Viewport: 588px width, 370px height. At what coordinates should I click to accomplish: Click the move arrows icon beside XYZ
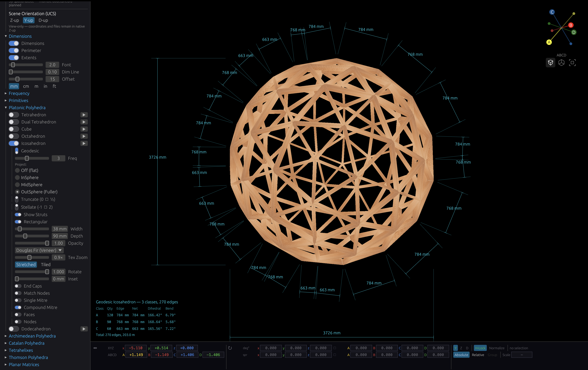coord(95,348)
